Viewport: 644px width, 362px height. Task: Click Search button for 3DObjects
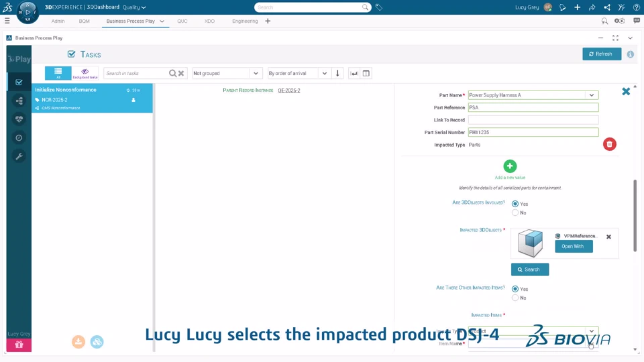(x=530, y=269)
